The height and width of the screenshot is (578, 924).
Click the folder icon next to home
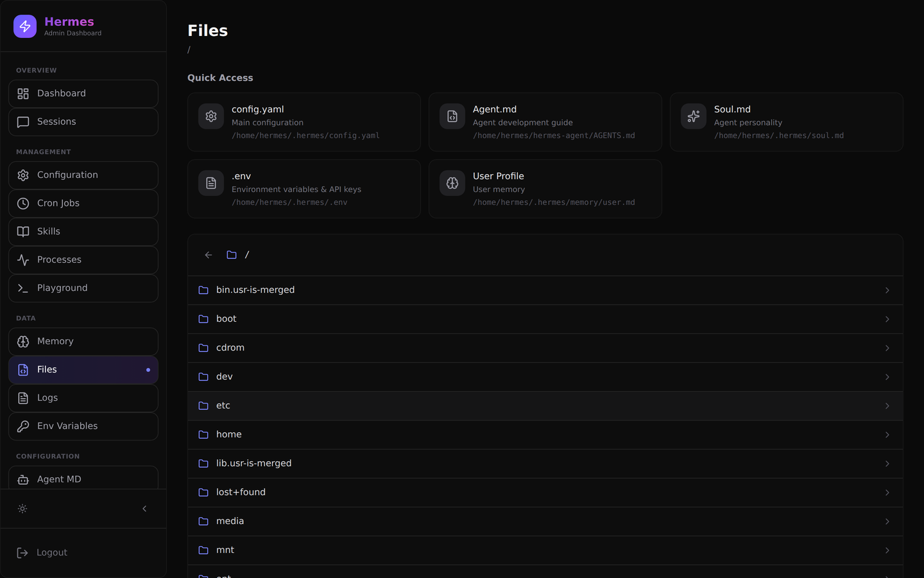coord(203,435)
